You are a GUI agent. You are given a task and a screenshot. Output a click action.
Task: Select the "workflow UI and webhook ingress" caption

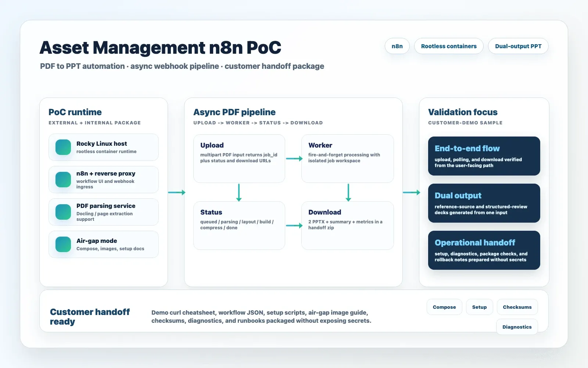105,184
